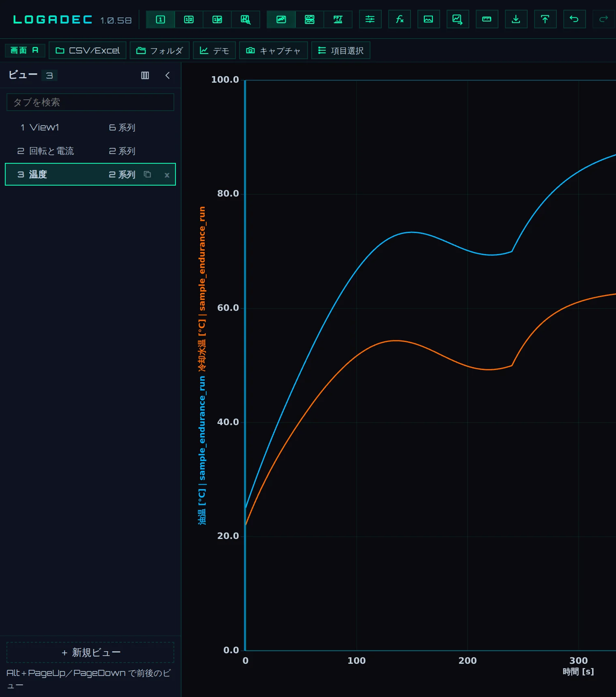Image resolution: width=616 pixels, height=697 pixels.
Task: Click the キャプチャ button
Action: pos(274,50)
